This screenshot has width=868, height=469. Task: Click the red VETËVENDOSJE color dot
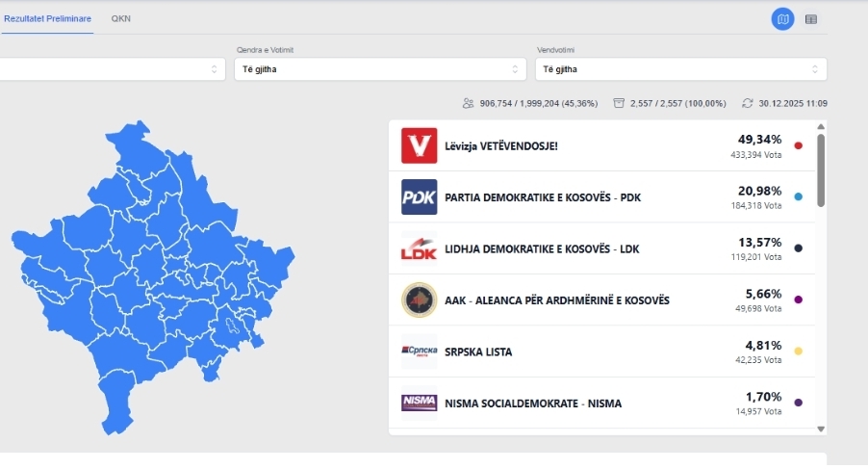coord(798,146)
